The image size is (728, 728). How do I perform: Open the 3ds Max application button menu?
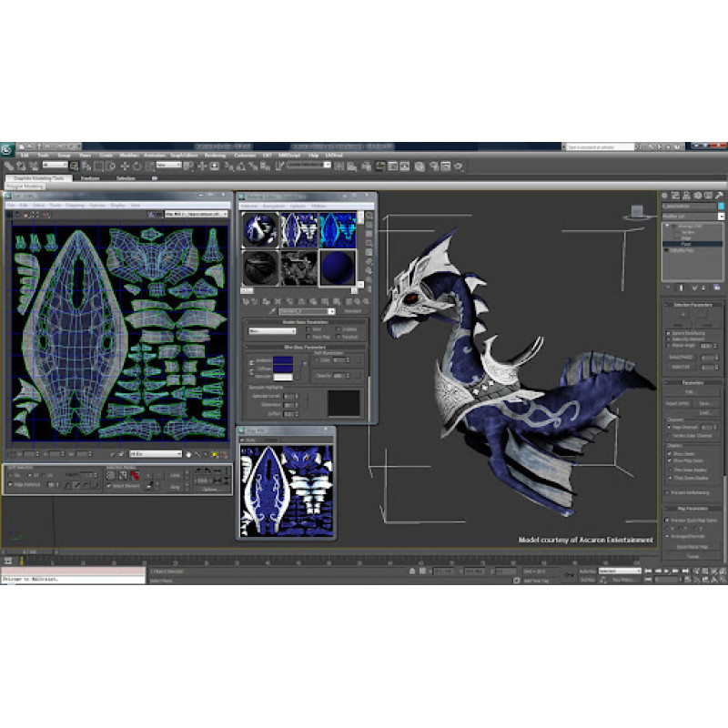pyautogui.click(x=7, y=151)
